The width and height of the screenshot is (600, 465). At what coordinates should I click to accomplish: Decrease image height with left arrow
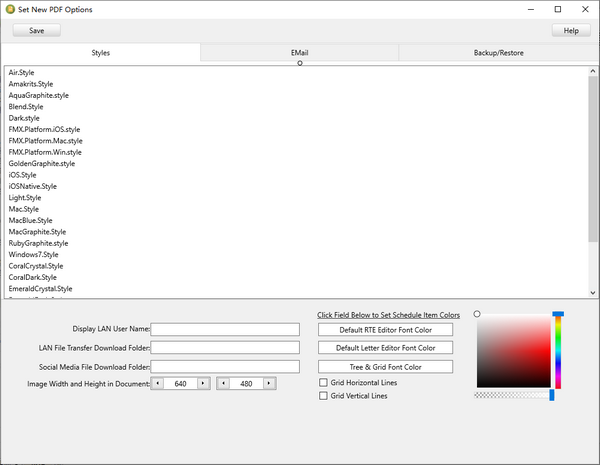coord(223,383)
